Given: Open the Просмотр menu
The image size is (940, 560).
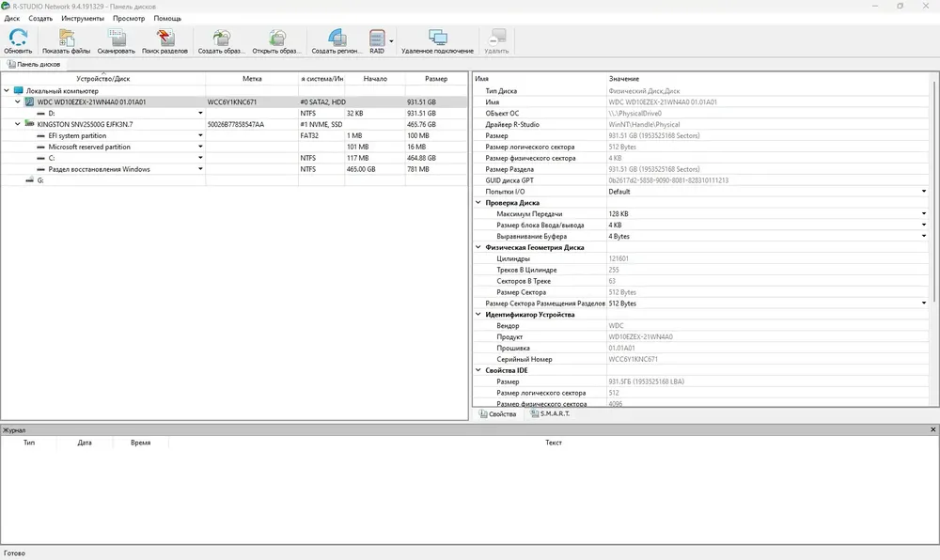Looking at the screenshot, I should click(x=129, y=19).
